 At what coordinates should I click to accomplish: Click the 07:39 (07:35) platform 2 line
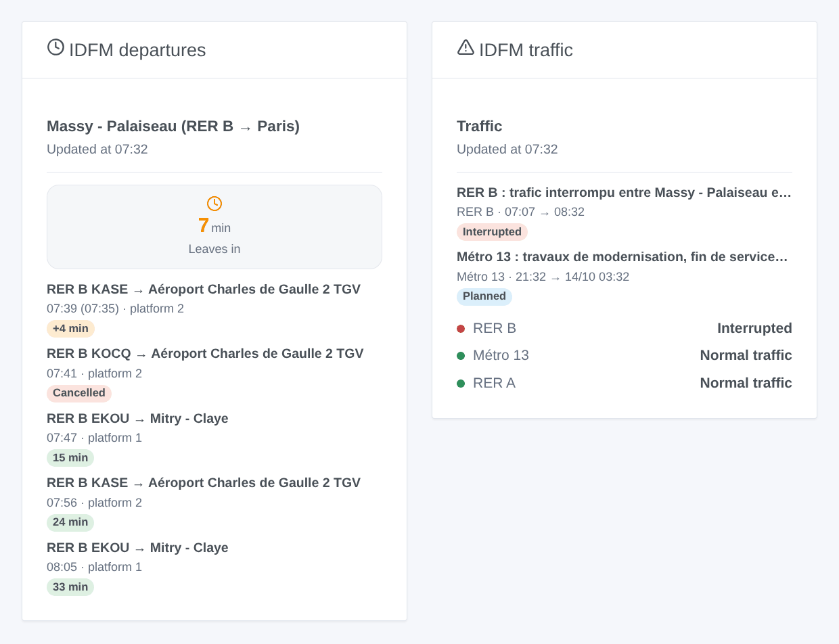pyautogui.click(x=115, y=309)
